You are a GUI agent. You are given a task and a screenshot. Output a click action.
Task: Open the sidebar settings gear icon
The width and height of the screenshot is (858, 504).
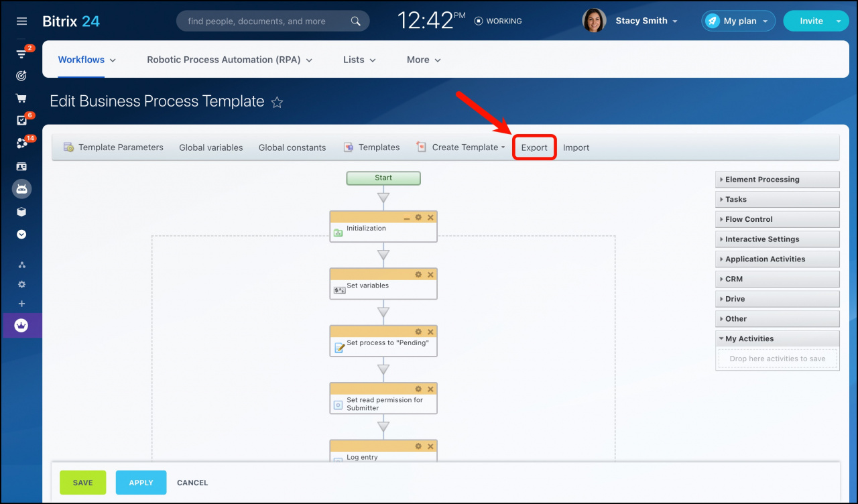tap(21, 284)
